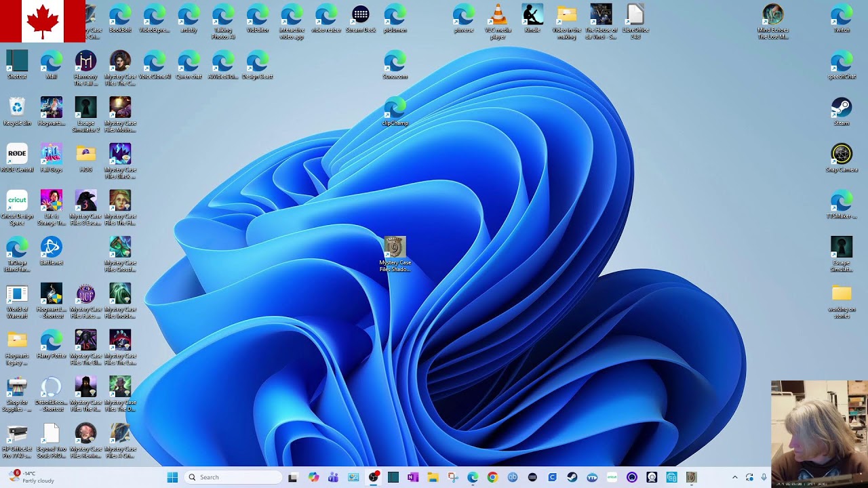Open the BookBolt desktop shortcut
Viewport: 868px width, 488px height.
pos(120,19)
